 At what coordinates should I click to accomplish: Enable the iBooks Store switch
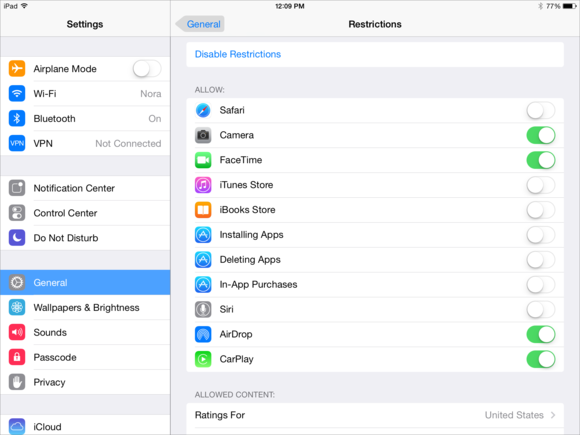pos(541,210)
